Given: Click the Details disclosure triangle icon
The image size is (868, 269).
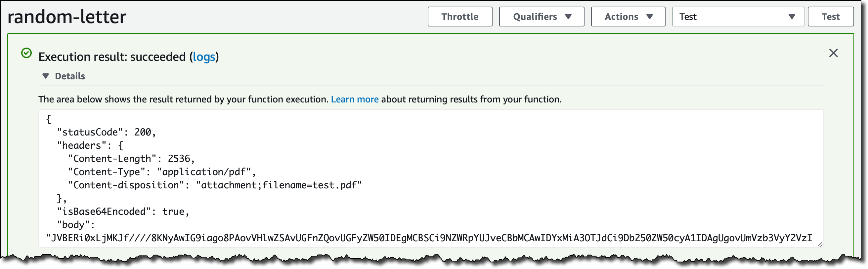Looking at the screenshot, I should (46, 76).
